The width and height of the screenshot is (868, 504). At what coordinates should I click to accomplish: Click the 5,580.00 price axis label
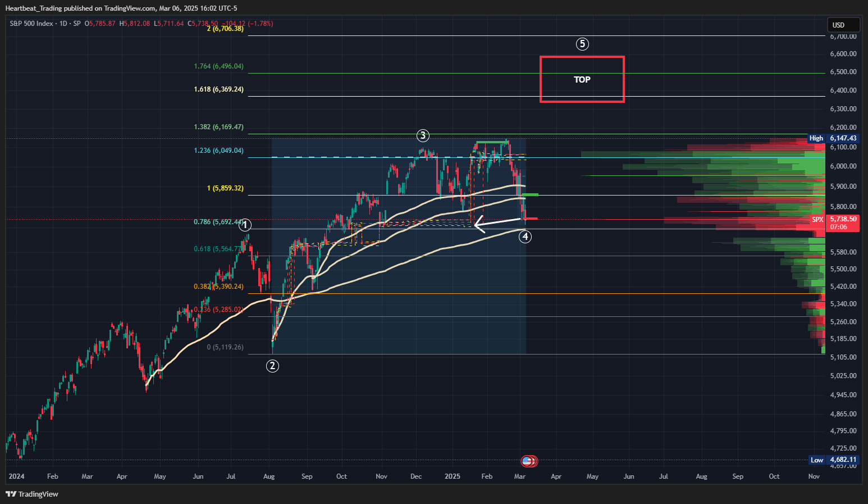coord(843,252)
